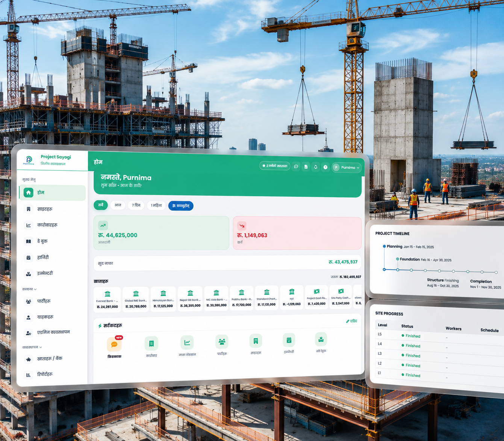Open the day book icon in the sidebar
Image resolution: width=504 pixels, height=441 pixels.
(x=29, y=241)
